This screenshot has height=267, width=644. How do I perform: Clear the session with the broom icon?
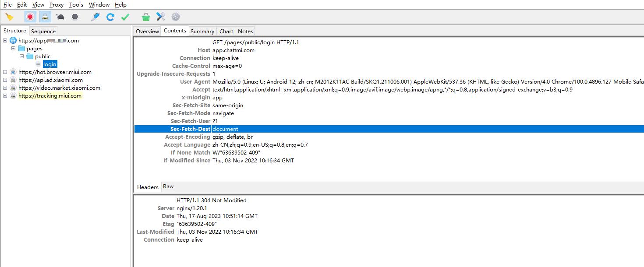click(9, 17)
